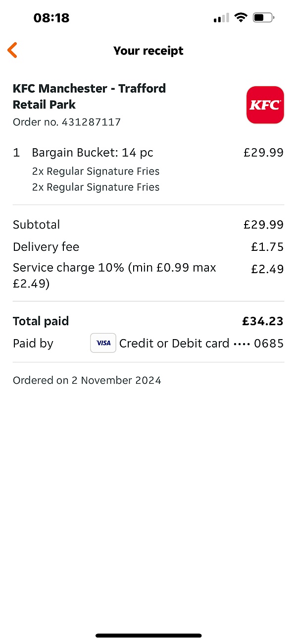
Task: Tap the "Your receipt" title
Action: pos(148,51)
